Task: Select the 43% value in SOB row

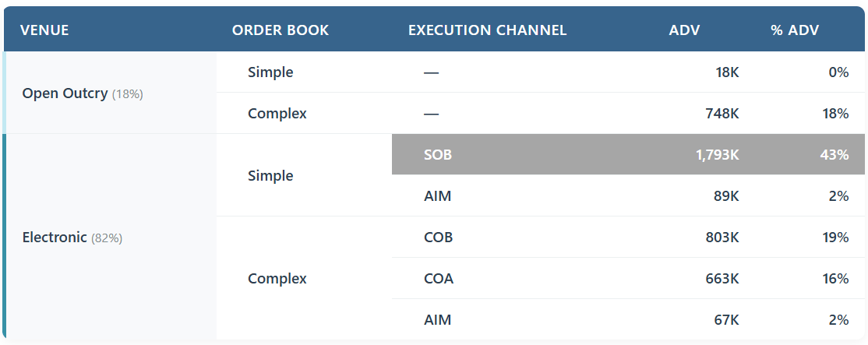Action: (834, 155)
